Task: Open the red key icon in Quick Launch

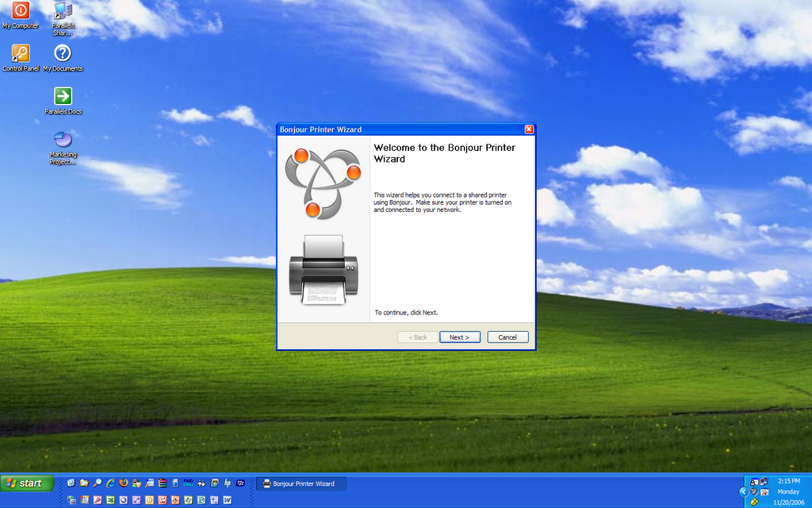Action: click(98, 500)
